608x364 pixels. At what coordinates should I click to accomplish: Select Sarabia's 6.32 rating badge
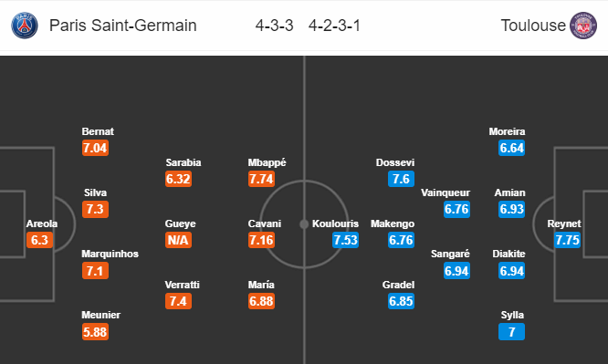pos(178,179)
